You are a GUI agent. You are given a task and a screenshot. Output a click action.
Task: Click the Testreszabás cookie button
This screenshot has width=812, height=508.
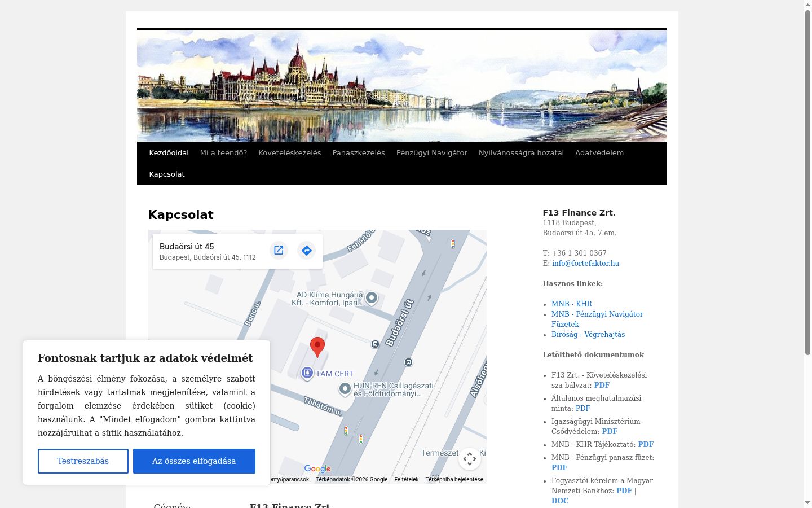(83, 461)
